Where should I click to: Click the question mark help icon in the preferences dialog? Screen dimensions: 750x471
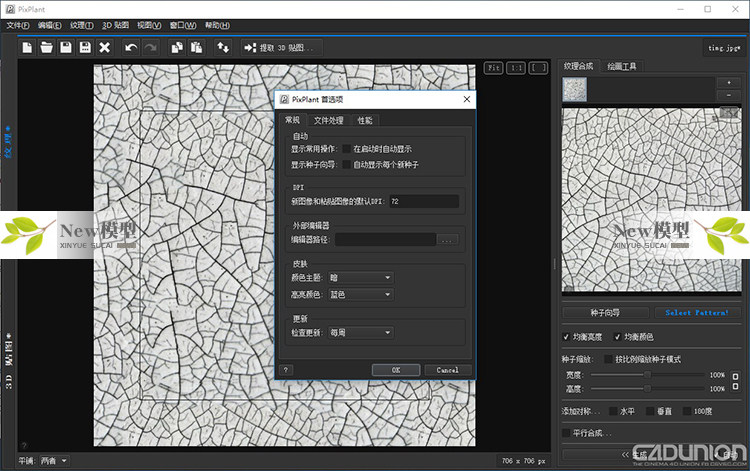click(x=286, y=370)
